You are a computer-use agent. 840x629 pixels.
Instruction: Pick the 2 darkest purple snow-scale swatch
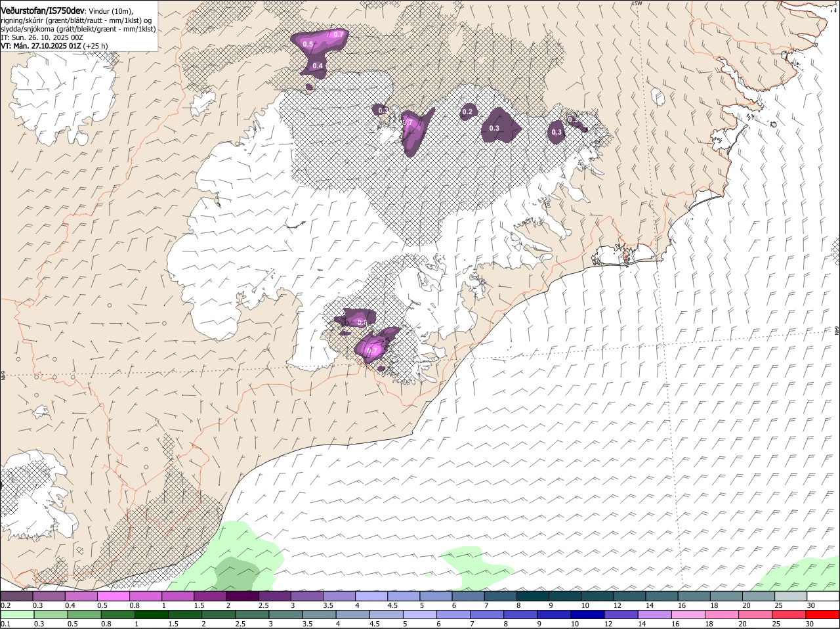click(x=242, y=596)
